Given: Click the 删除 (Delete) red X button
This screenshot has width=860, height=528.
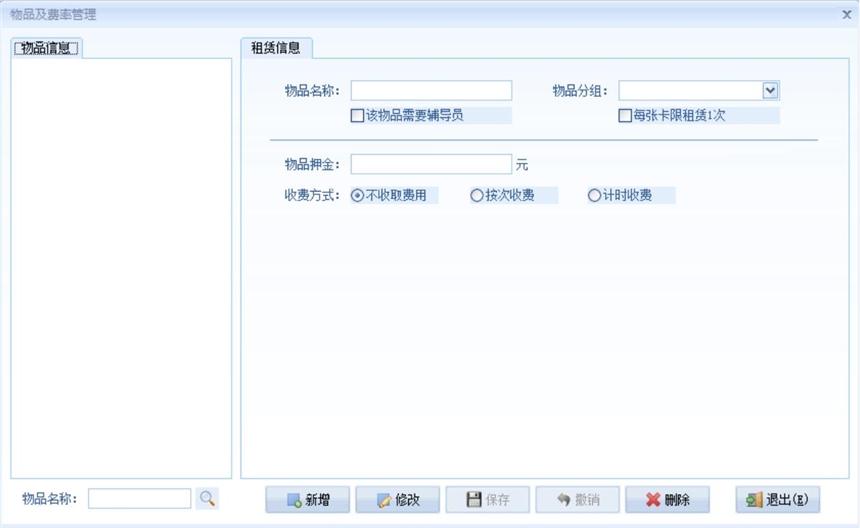Looking at the screenshot, I should (667, 500).
